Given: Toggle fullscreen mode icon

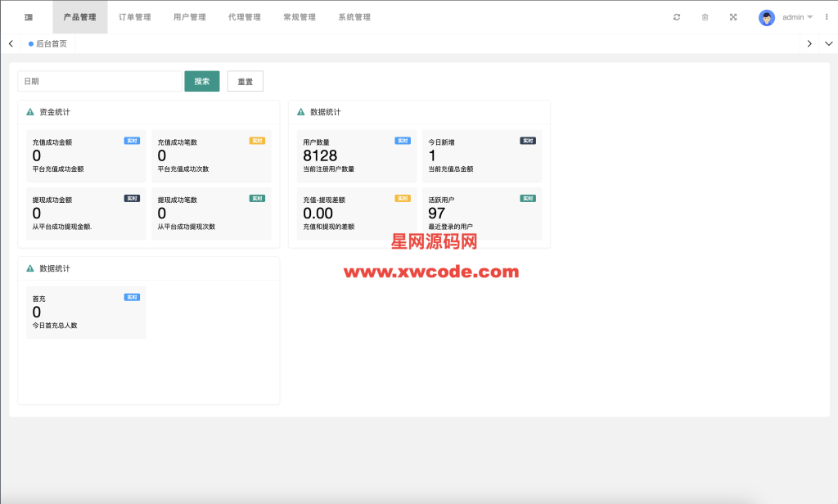Looking at the screenshot, I should [733, 17].
